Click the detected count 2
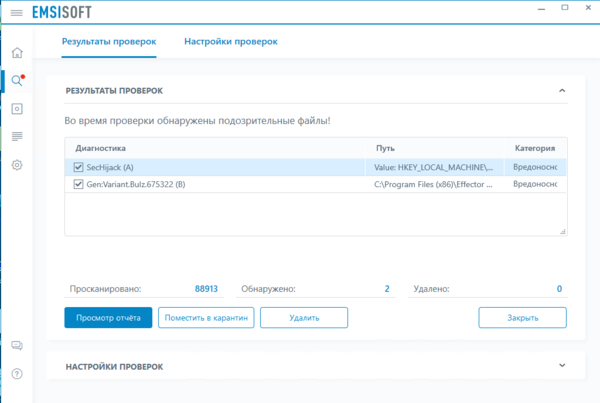Viewport: 600px width, 403px height. click(387, 289)
